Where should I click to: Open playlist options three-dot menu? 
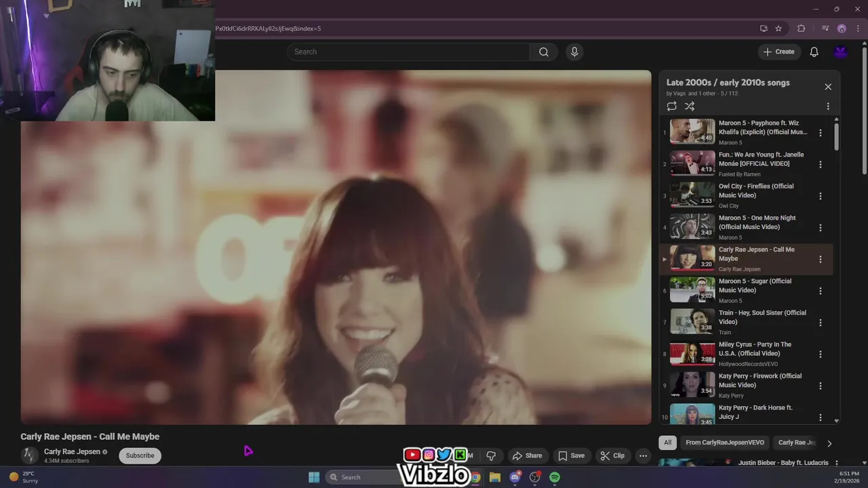tap(828, 106)
